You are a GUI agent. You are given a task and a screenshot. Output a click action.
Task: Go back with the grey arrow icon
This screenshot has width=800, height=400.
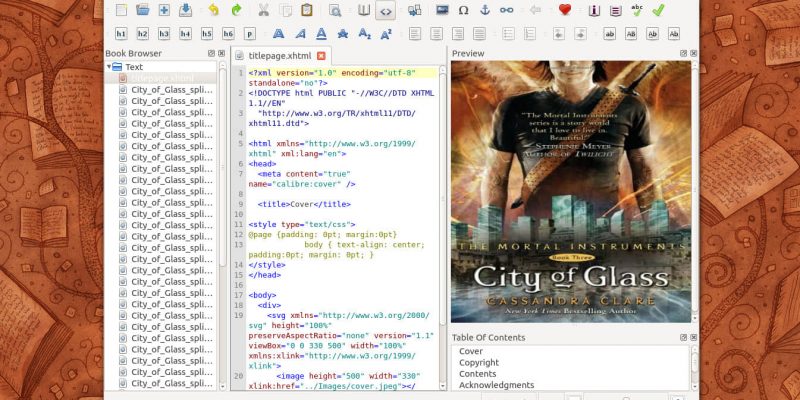(535, 10)
